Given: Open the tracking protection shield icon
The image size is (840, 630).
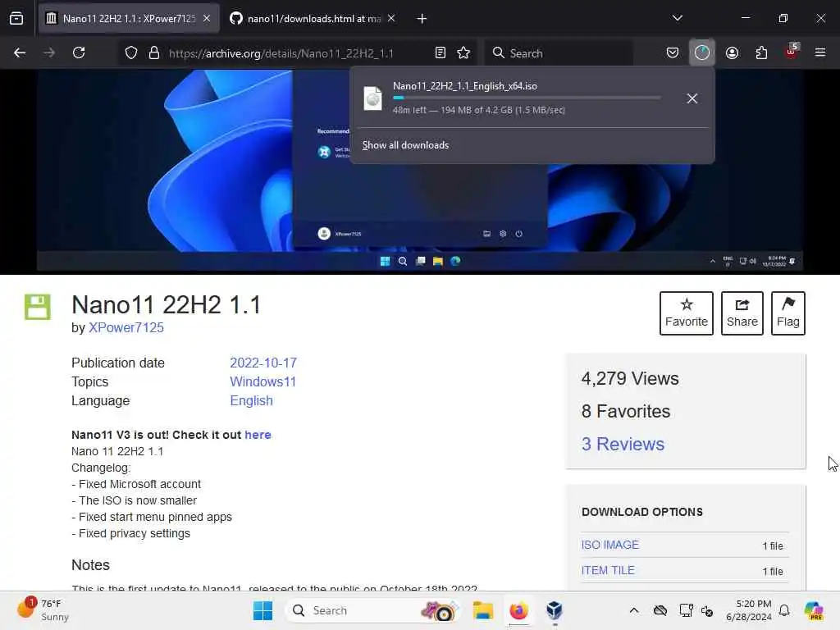Looking at the screenshot, I should (131, 52).
